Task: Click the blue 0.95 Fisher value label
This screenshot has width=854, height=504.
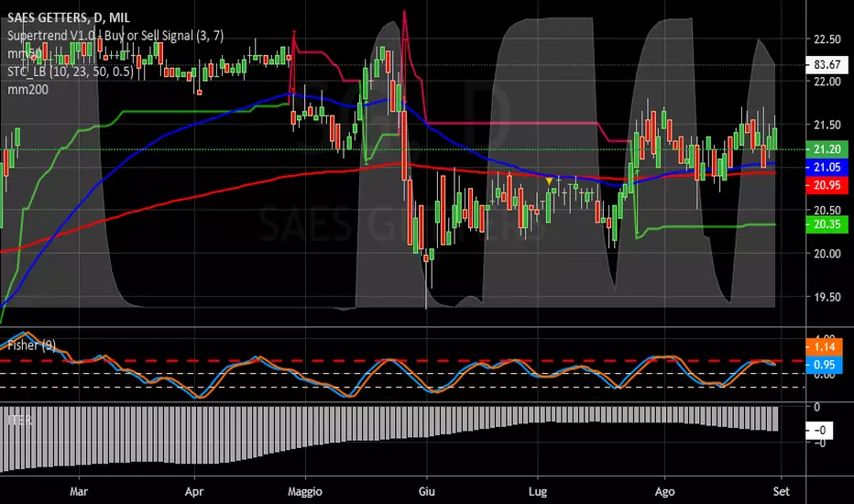Action: [x=824, y=365]
